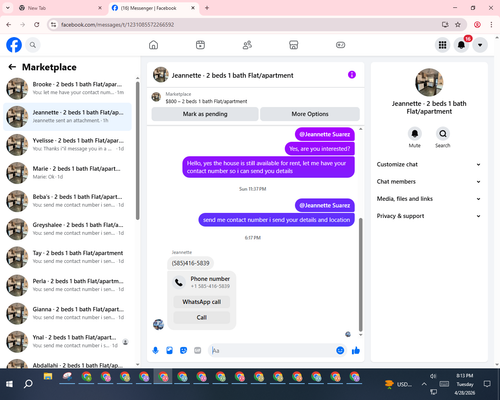Screen dimensions: 500x400
Task: Search in conversation magnifier icon
Action: (443, 134)
